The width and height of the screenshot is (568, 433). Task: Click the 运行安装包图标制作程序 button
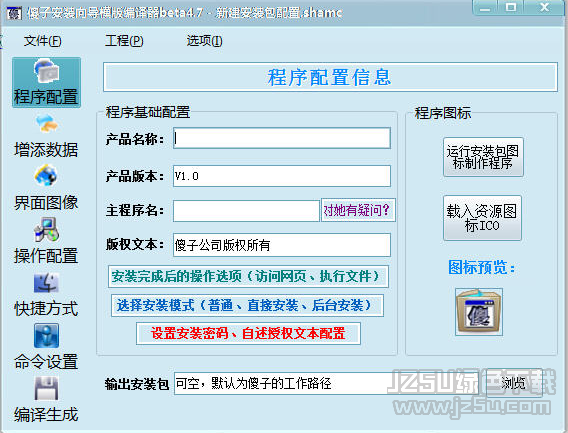[x=483, y=157]
